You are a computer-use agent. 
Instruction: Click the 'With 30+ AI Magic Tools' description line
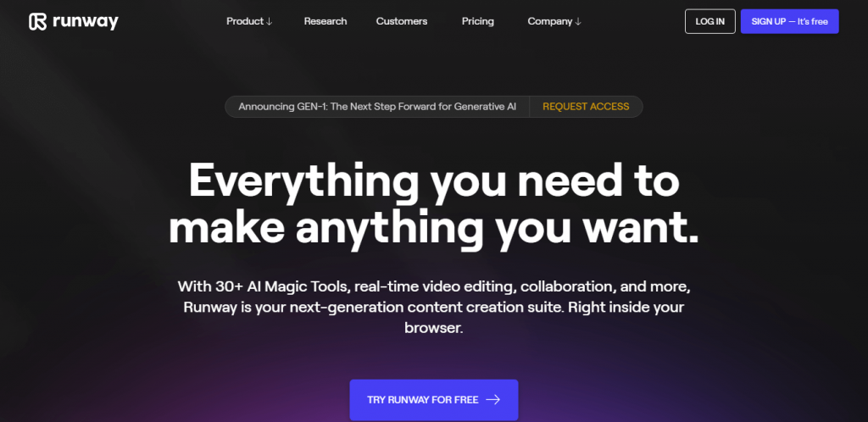tap(434, 287)
